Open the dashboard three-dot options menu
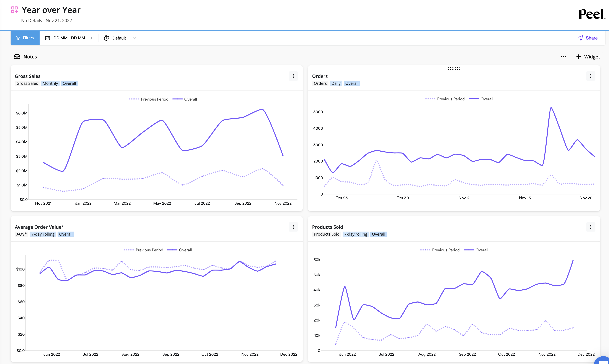This screenshot has height=364, width=609. [563, 57]
